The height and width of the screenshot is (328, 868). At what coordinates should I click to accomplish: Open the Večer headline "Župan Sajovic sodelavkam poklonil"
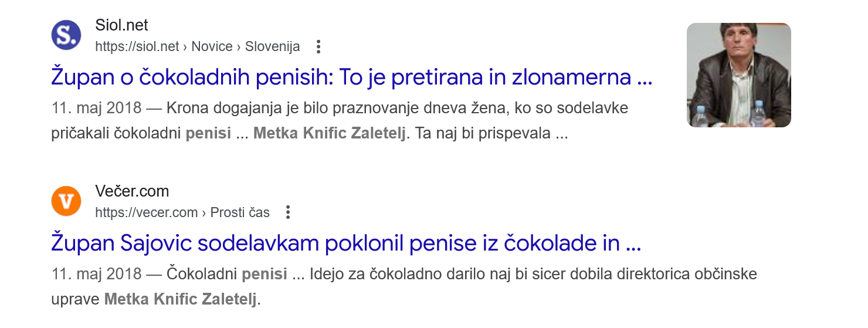345,244
